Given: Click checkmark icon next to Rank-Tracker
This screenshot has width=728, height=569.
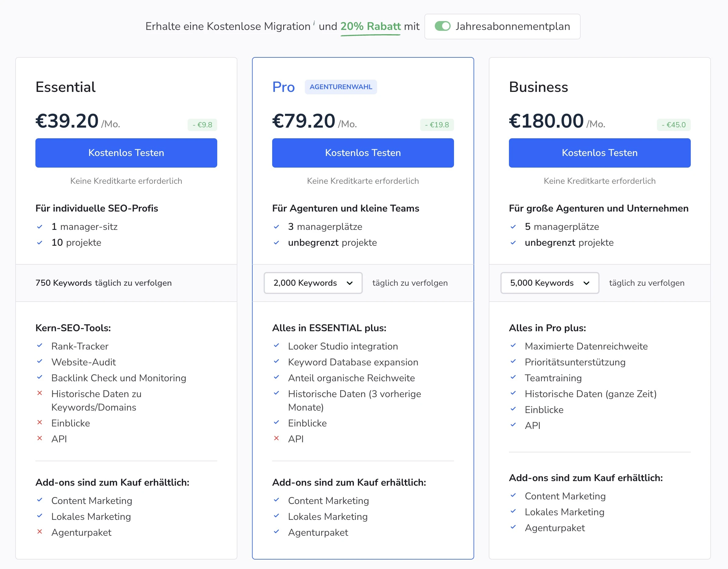Looking at the screenshot, I should point(40,346).
